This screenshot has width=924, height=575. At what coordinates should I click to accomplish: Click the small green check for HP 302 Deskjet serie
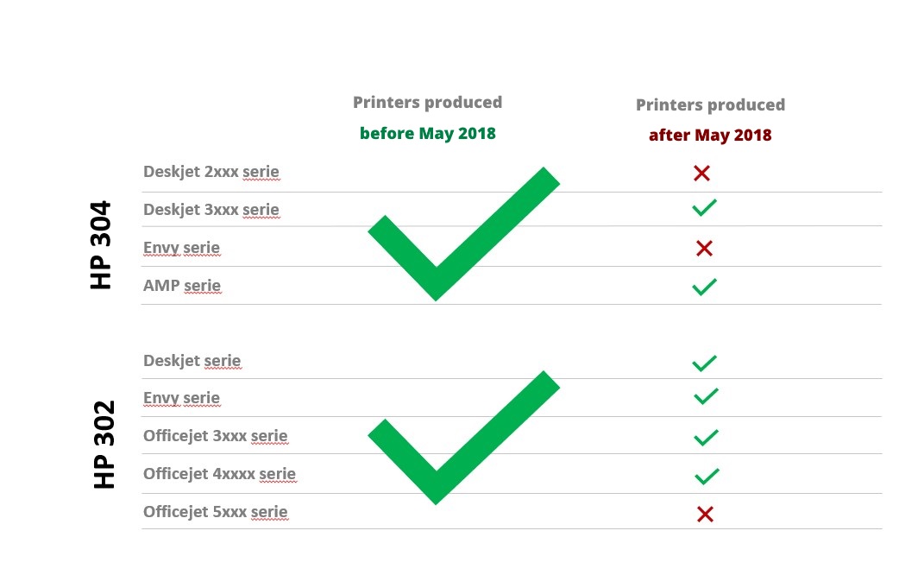pos(704,363)
